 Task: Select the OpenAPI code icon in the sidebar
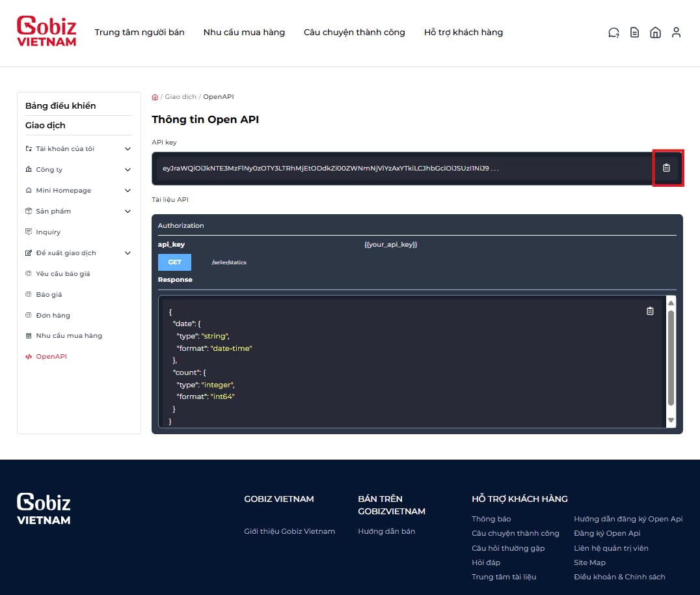pyautogui.click(x=29, y=356)
